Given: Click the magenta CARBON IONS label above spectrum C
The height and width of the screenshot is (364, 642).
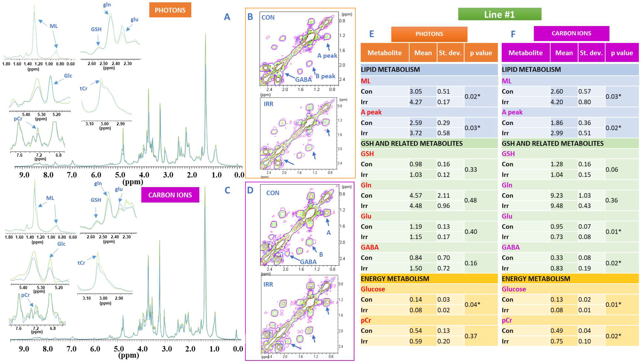Looking at the screenshot, I should [x=170, y=195].
